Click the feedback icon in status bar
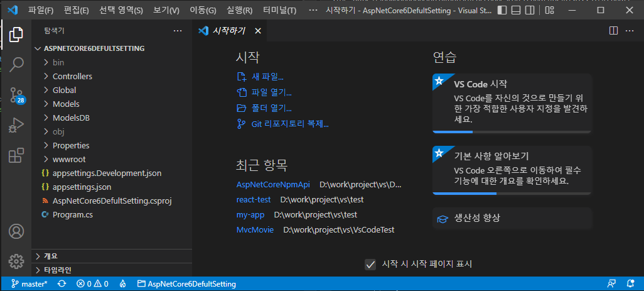The height and width of the screenshot is (291, 644). (x=611, y=283)
